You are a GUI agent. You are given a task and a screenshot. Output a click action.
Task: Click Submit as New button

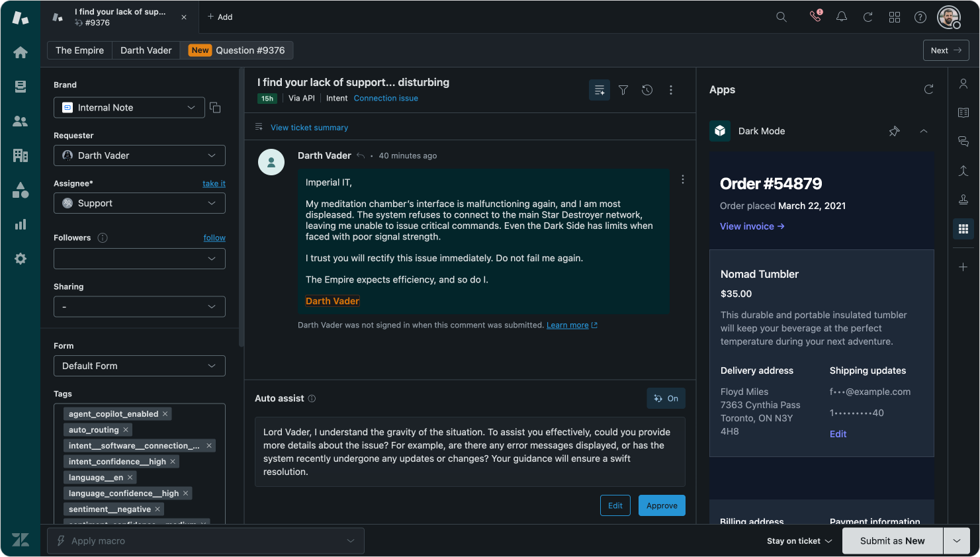click(893, 541)
